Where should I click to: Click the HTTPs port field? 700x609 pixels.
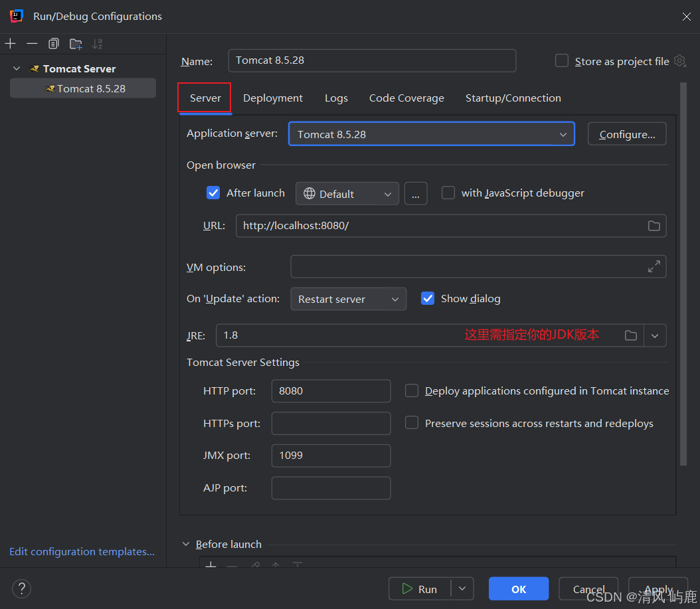coord(331,423)
